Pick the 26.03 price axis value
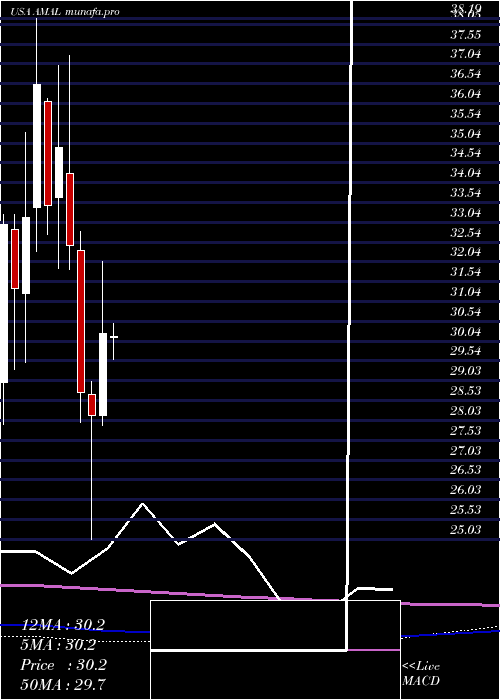 click(x=465, y=490)
